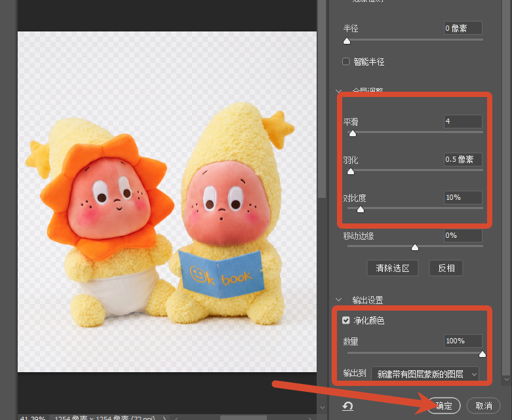The width and height of the screenshot is (512, 420).
Task: Confirm with the 确定 button
Action: pyautogui.click(x=443, y=406)
